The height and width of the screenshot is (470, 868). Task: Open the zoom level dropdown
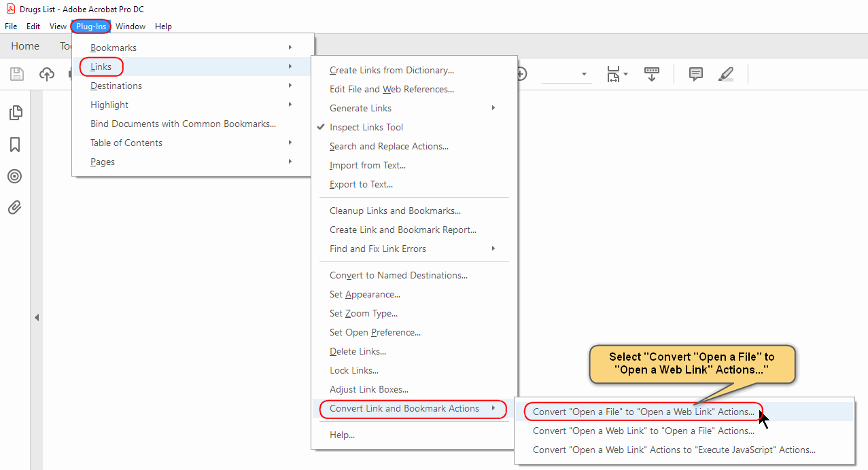583,74
